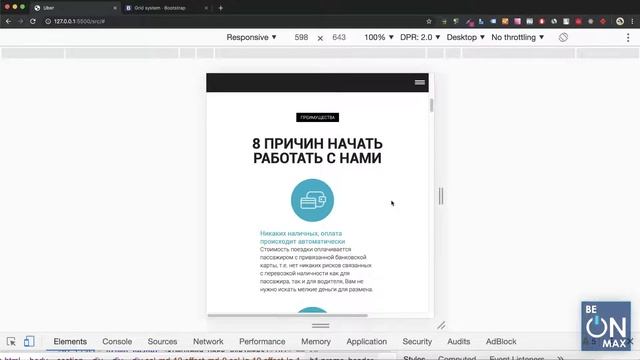
Task: Close the Uber browser tab
Action: coord(115,8)
